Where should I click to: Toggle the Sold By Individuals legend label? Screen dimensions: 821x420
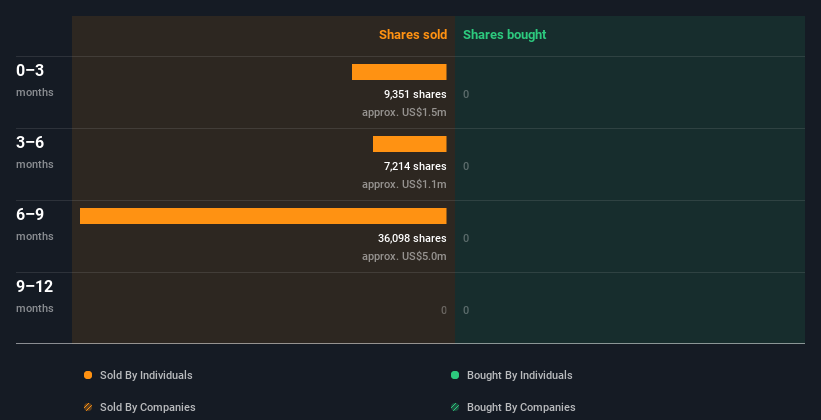[146, 375]
